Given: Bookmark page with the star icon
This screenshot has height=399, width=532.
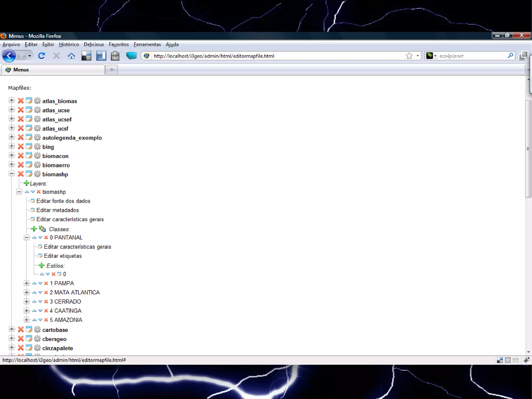Looking at the screenshot, I should click(409, 56).
